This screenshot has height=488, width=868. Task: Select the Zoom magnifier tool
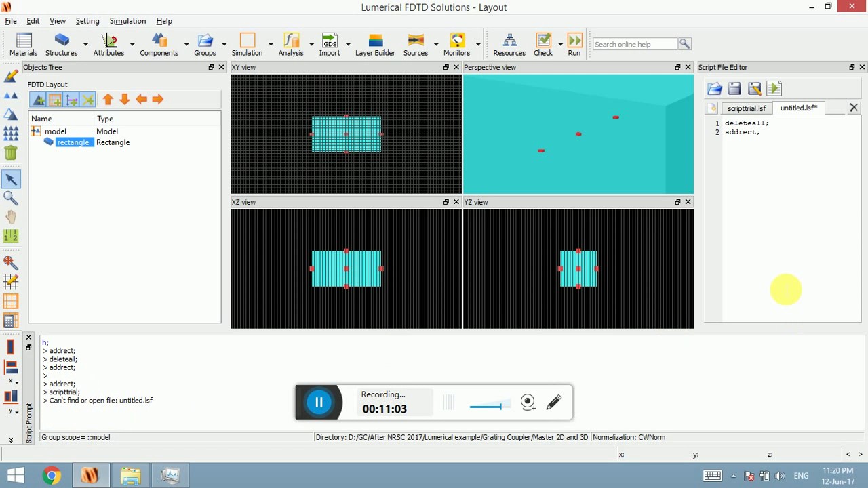point(11,198)
